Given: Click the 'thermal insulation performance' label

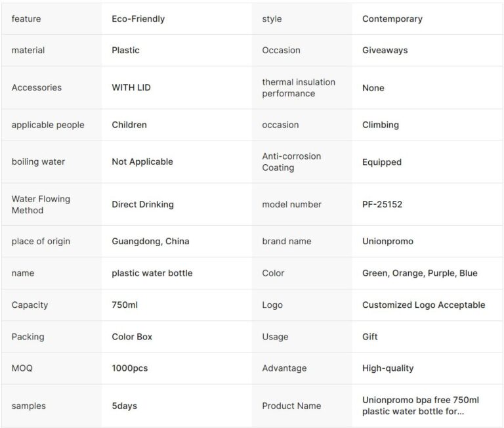Looking at the screenshot, I should pyautogui.click(x=298, y=87).
